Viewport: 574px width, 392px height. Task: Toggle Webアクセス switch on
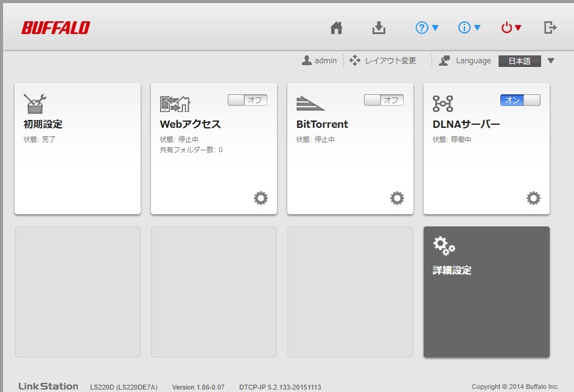pos(247,100)
